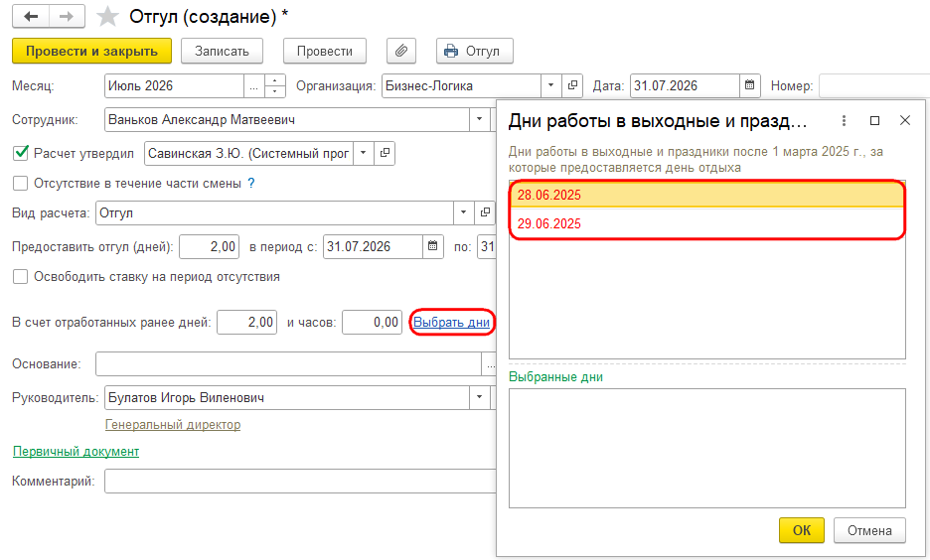Click the Провести button
Viewport: 930px width, 560px height.
325,51
